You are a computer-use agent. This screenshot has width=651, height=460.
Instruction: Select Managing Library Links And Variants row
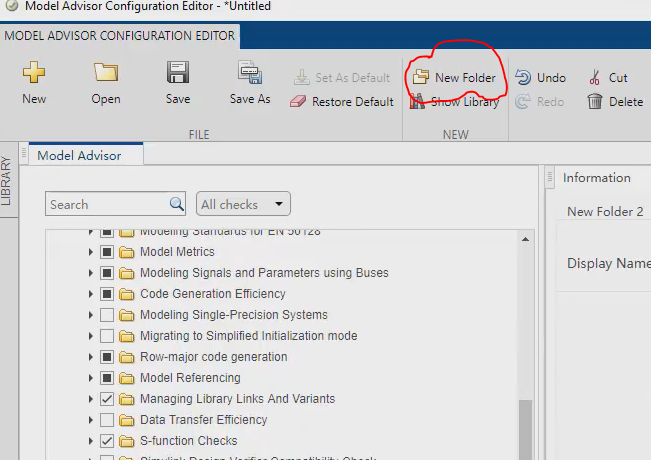[282, 399]
